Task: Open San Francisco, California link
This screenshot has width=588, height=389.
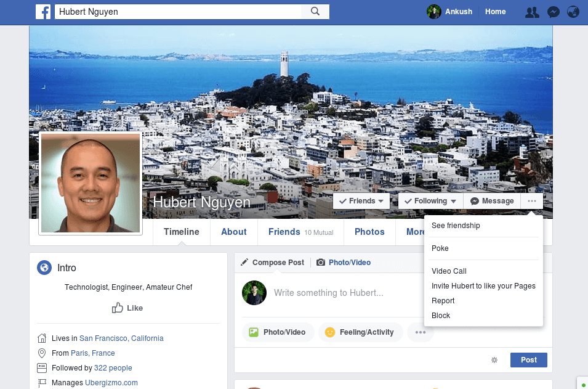Action: [x=121, y=338]
